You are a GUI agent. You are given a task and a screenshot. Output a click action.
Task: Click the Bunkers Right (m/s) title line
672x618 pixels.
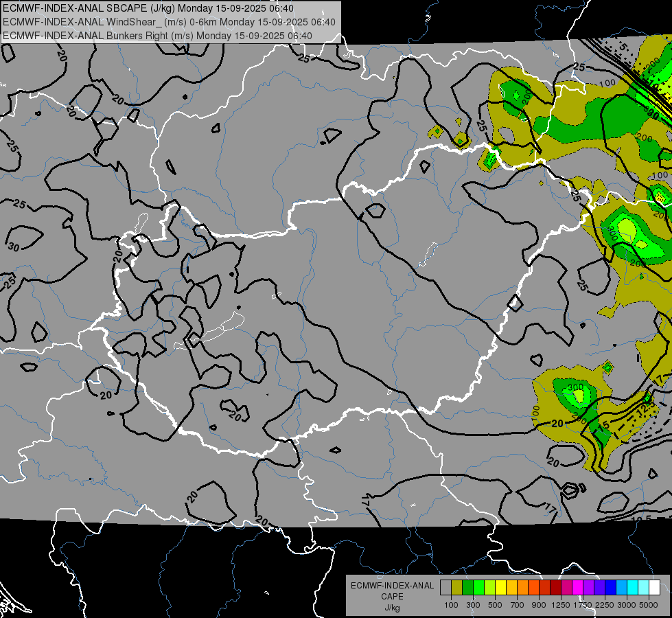[157, 36]
